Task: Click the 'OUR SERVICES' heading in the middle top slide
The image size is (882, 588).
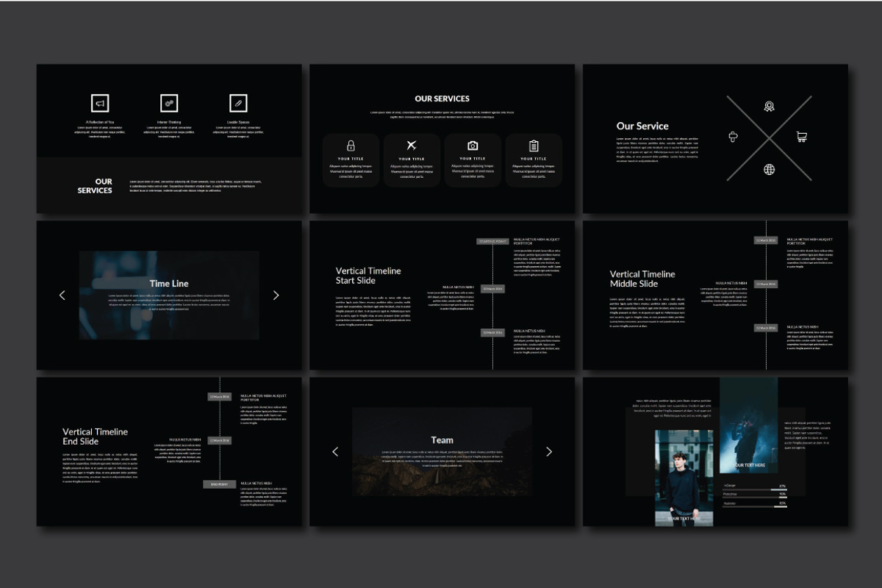Action: pyautogui.click(x=442, y=98)
